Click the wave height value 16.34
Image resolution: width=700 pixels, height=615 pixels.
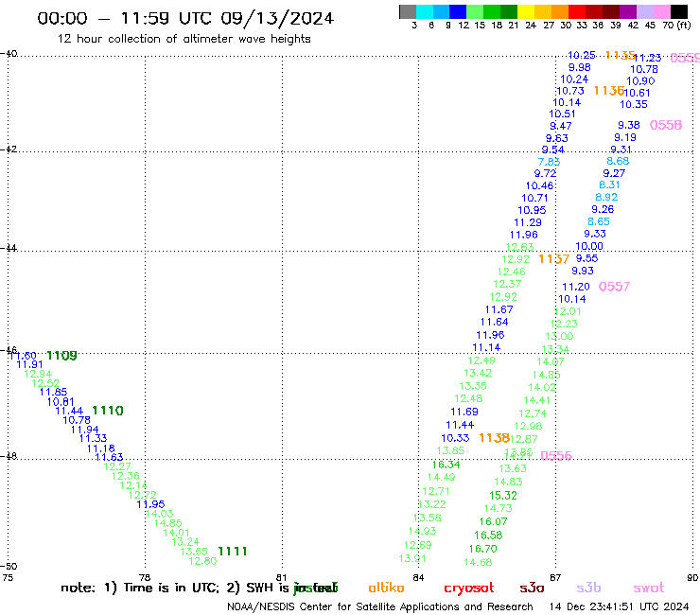[x=446, y=465]
